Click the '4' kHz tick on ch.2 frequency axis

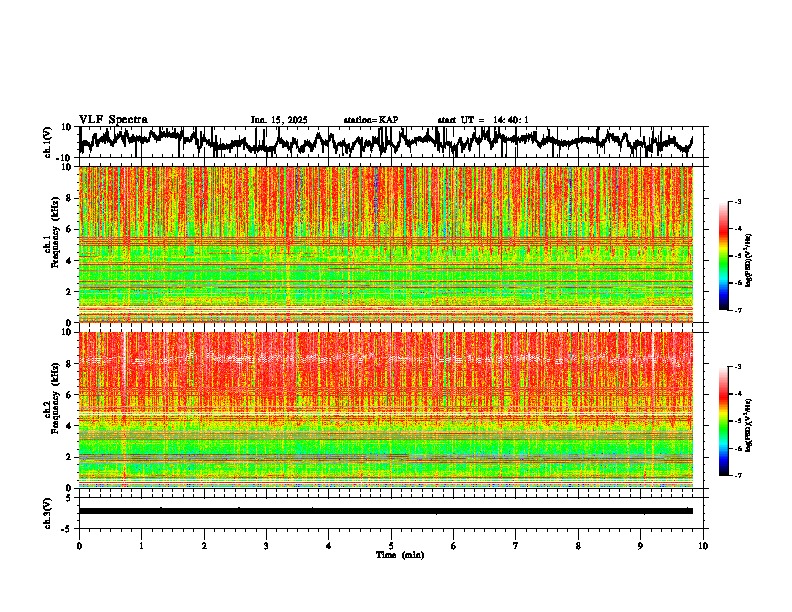point(71,426)
